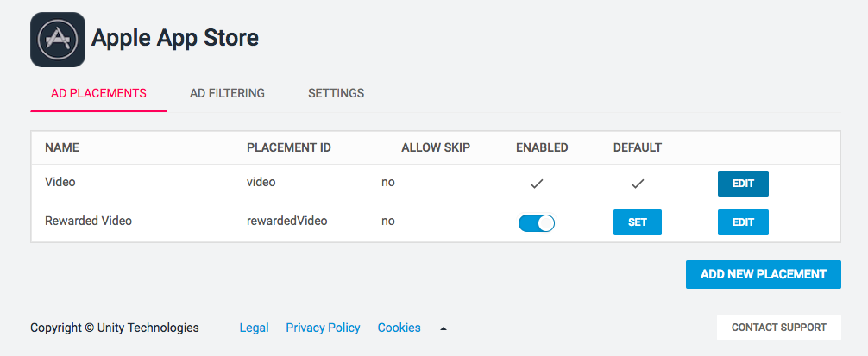868x356 pixels.
Task: Click the Placement ID column header
Action: click(288, 147)
